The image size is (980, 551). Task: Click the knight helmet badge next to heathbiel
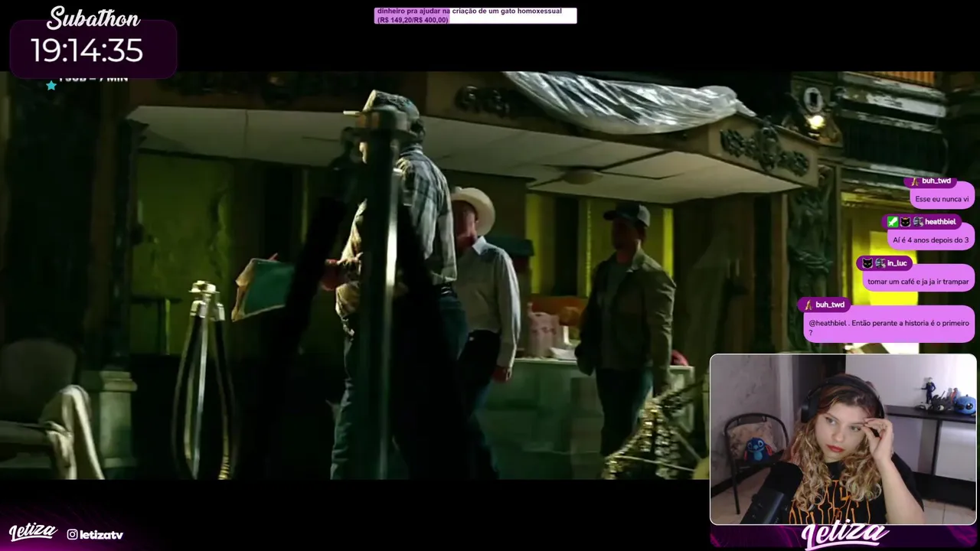[x=917, y=222]
